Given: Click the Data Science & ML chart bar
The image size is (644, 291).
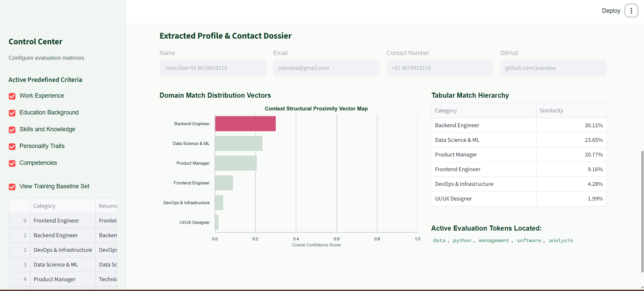Looking at the screenshot, I should tap(239, 143).
